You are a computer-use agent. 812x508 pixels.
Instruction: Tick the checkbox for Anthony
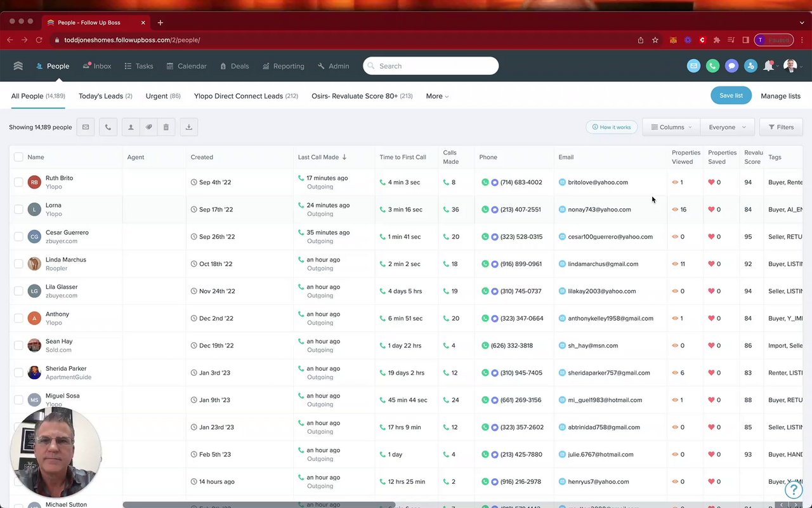click(18, 319)
